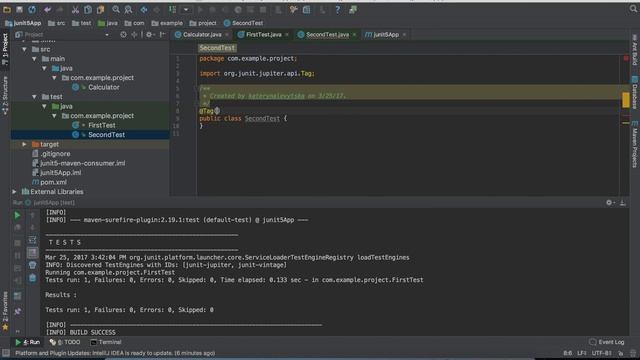Image resolution: width=640 pixels, height=360 pixels.
Task: Open the TODO tool window tab
Action: 65,342
